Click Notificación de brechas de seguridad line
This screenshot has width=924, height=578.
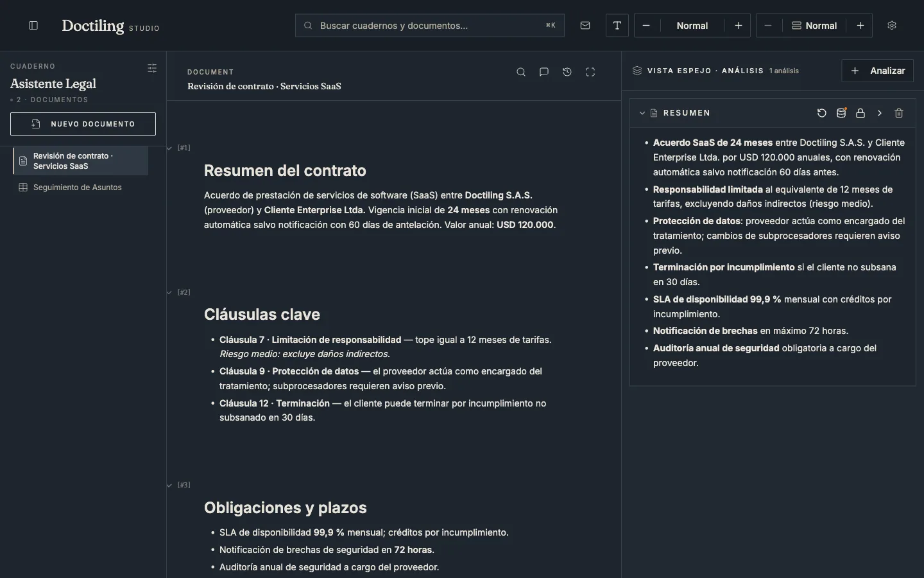click(327, 550)
